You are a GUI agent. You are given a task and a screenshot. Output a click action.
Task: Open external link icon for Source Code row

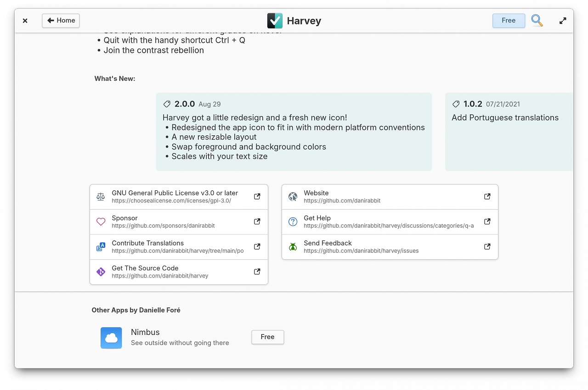257,272
